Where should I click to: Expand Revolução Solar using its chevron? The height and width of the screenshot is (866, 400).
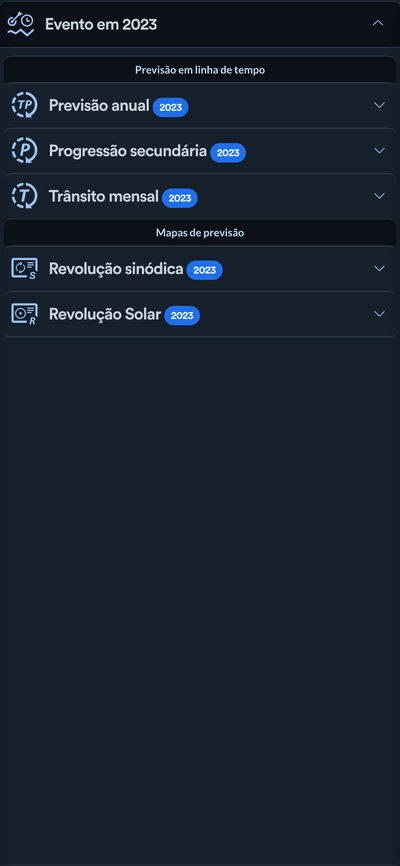point(379,314)
